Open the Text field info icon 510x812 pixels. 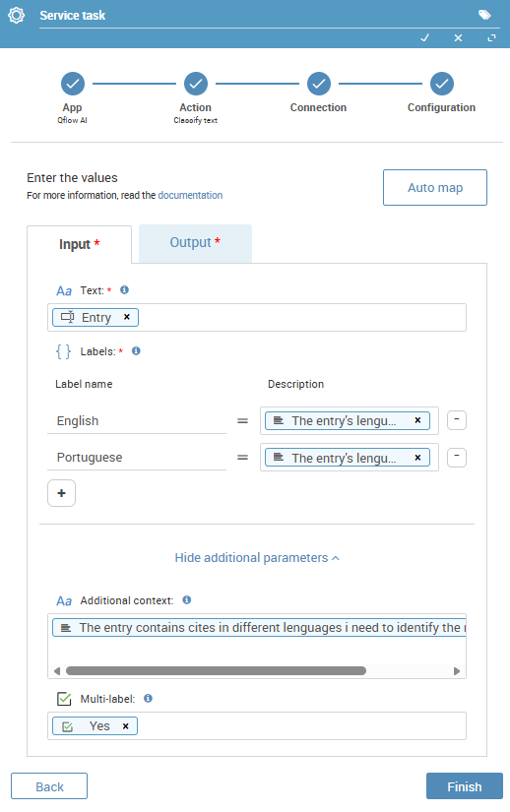pos(124,290)
